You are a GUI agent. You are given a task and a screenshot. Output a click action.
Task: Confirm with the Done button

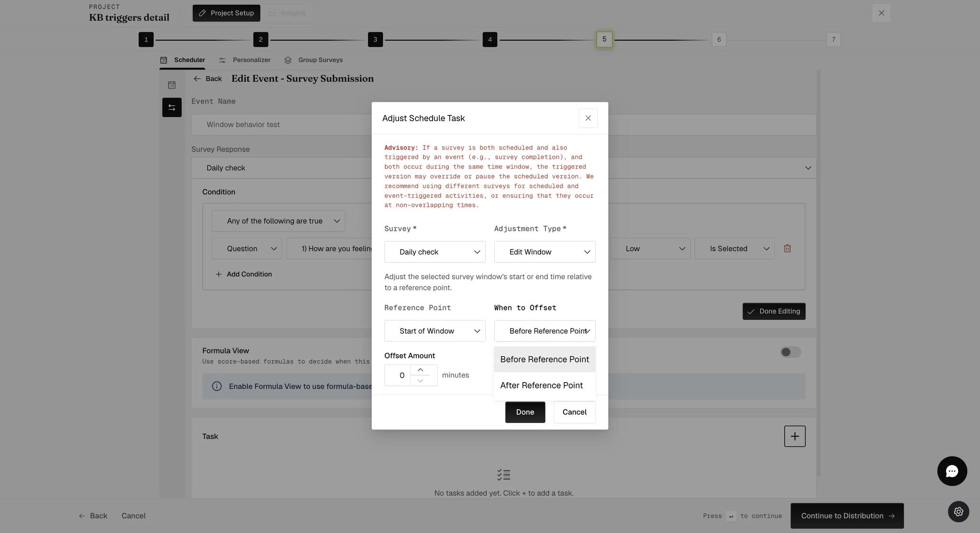click(525, 412)
